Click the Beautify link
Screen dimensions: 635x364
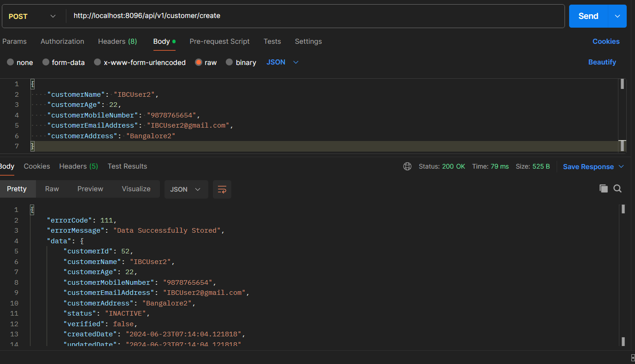click(x=602, y=62)
